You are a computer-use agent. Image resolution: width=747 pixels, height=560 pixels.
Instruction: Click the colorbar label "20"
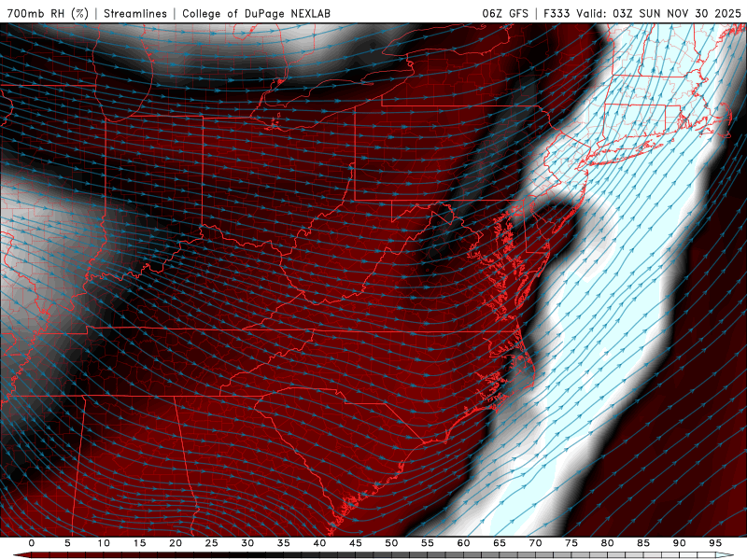[x=176, y=543]
